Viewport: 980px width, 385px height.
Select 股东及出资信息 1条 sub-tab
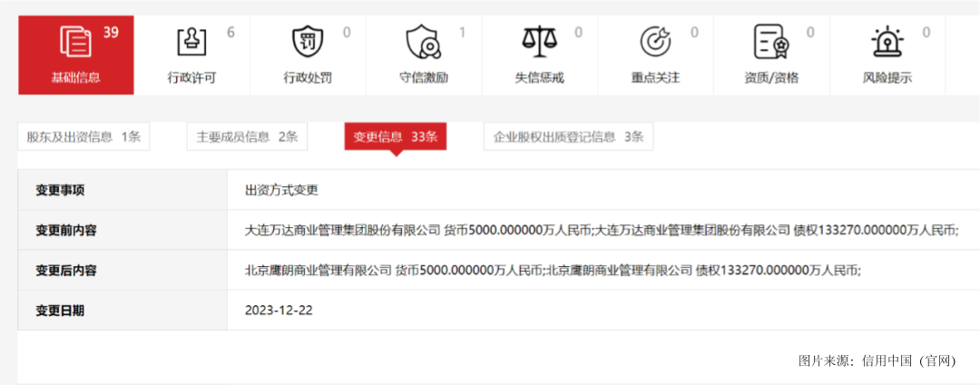[x=83, y=137]
